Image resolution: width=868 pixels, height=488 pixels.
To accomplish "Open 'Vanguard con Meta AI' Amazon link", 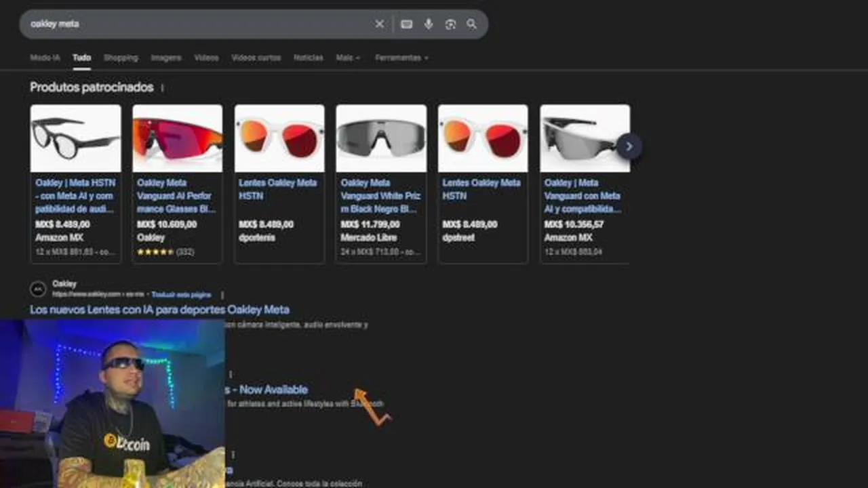I will pos(583,196).
